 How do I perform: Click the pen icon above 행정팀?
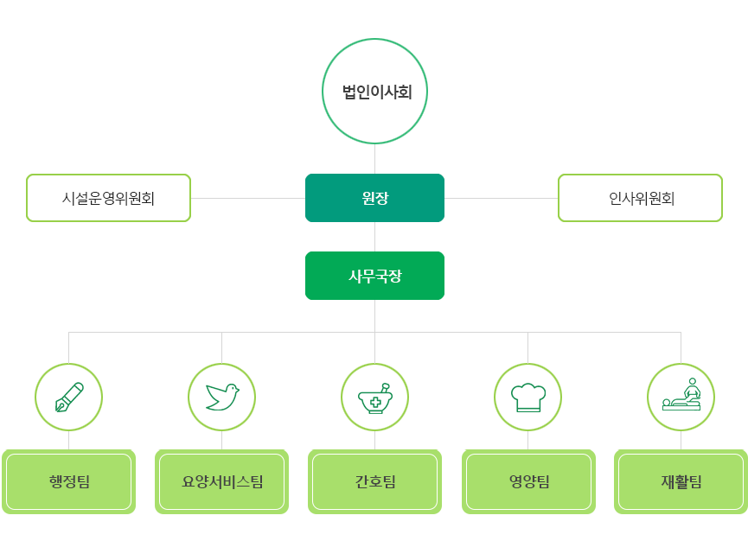(x=68, y=397)
